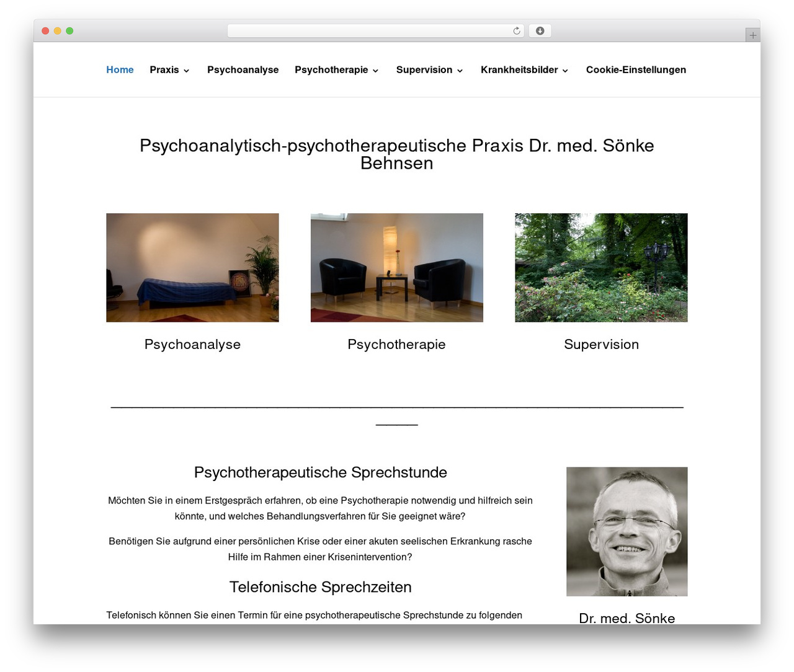This screenshot has width=794, height=672.
Task: Open the couch room photo thumbnail
Action: pos(192,268)
